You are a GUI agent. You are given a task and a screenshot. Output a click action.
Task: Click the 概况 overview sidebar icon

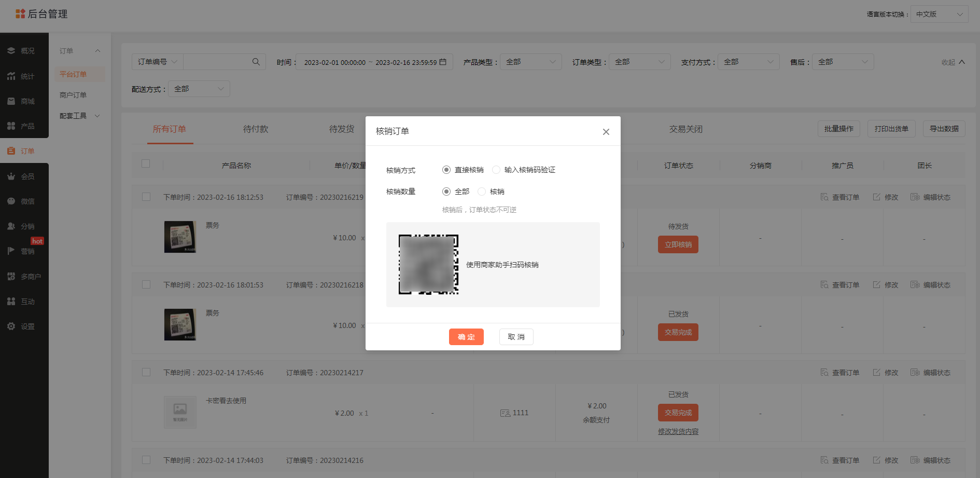pyautogui.click(x=11, y=51)
